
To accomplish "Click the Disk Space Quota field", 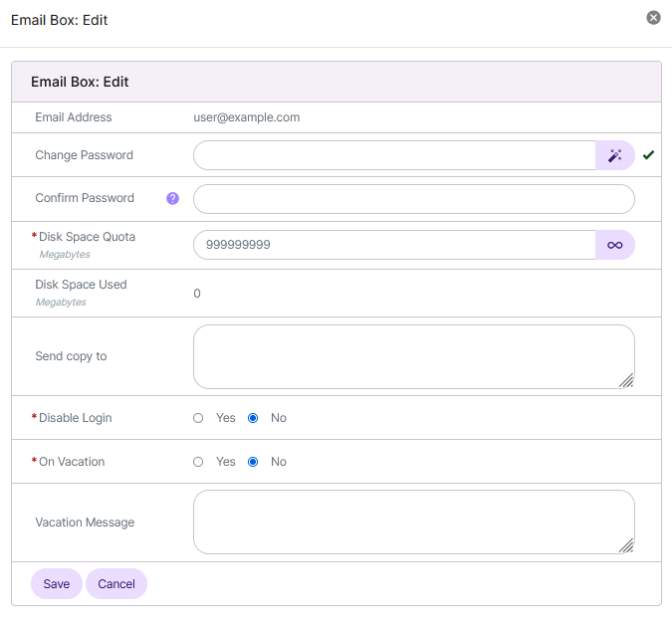I will pos(394,245).
